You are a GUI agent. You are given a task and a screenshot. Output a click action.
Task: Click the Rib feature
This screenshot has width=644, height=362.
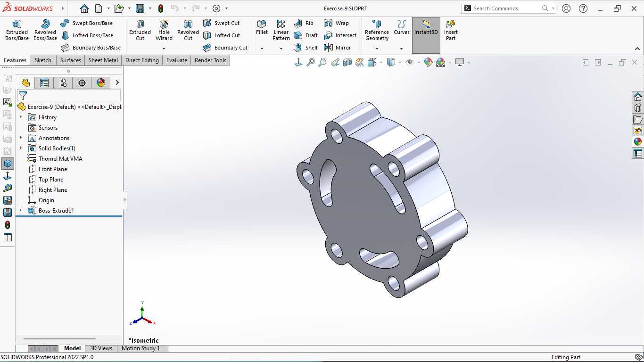coord(304,23)
